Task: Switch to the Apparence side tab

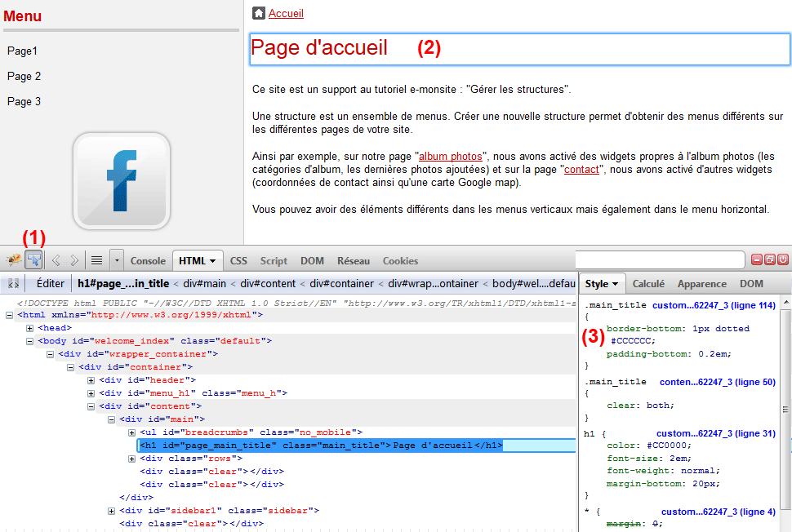Action: click(x=702, y=284)
